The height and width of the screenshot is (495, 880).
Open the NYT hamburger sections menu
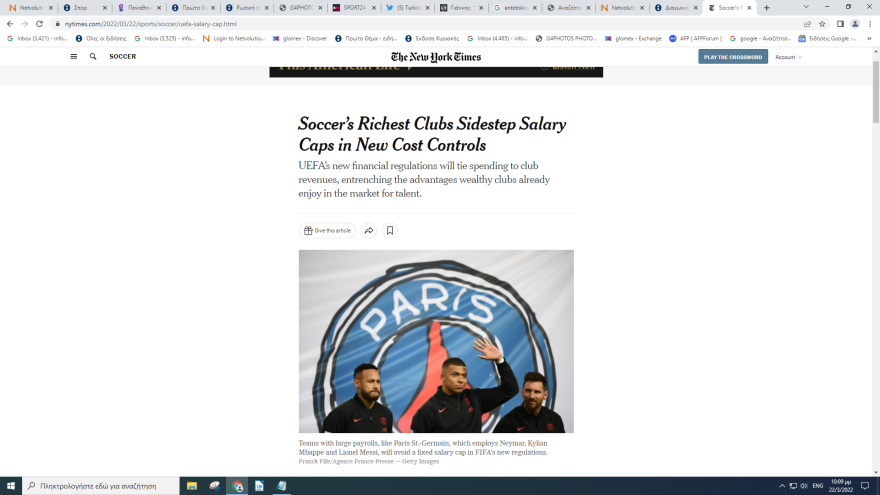point(74,57)
